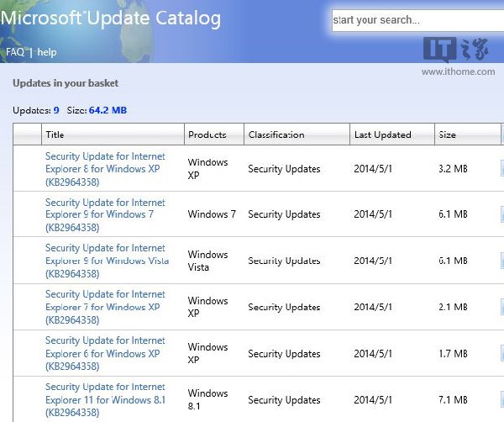The width and height of the screenshot is (504, 422).
Task: Open Internet Explorer 8 for Windows XP update
Action: click(105, 169)
